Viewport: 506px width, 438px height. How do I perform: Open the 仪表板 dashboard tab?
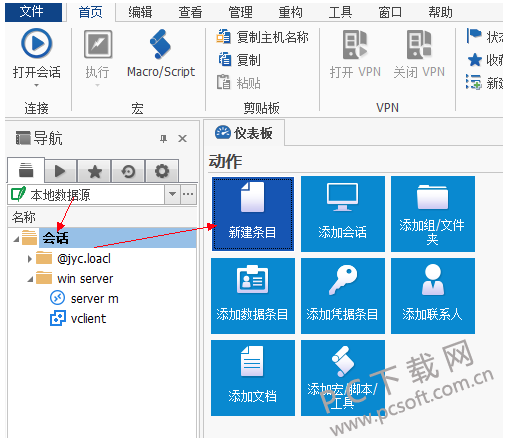point(244,133)
